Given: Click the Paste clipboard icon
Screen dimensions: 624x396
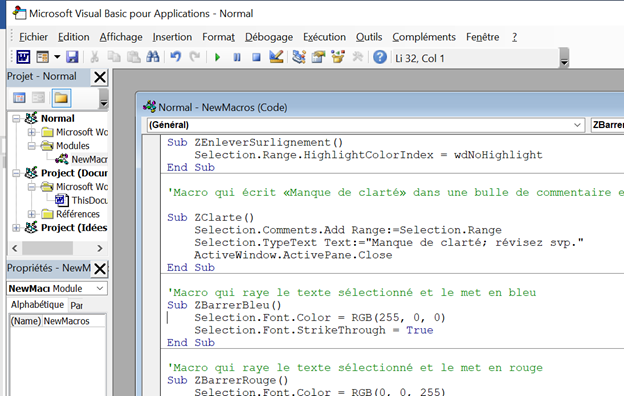Looking at the screenshot, I should [x=133, y=57].
